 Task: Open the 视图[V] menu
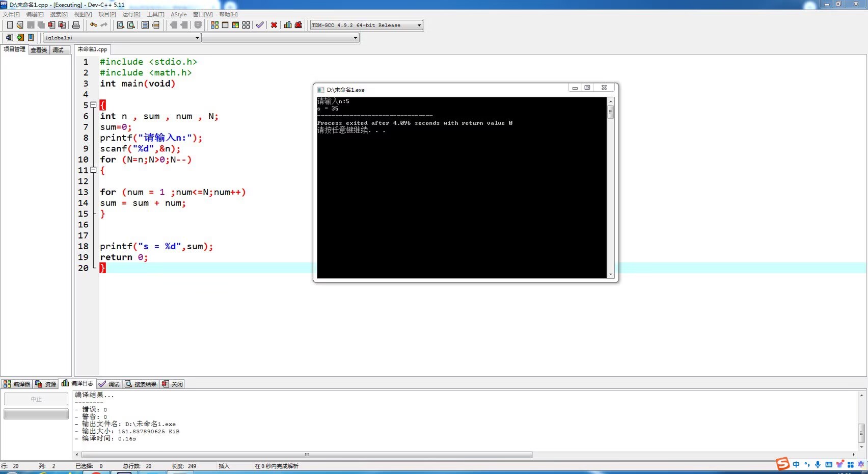83,14
